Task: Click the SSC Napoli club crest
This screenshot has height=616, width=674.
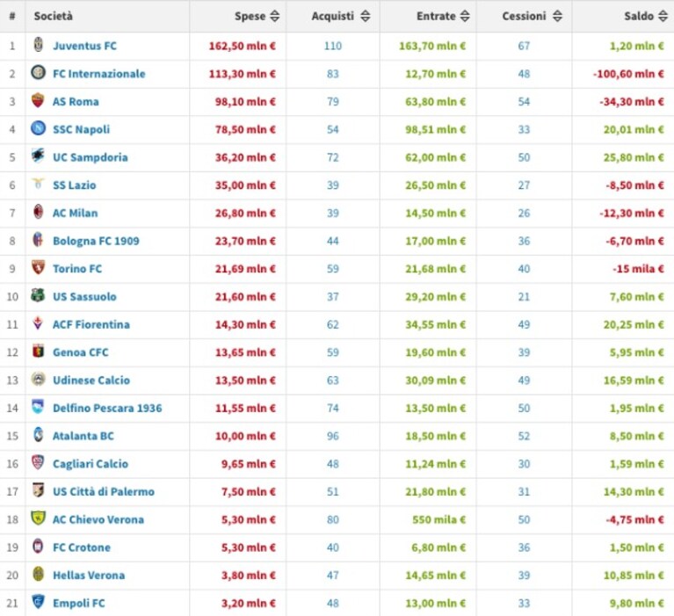Action: pyautogui.click(x=39, y=128)
